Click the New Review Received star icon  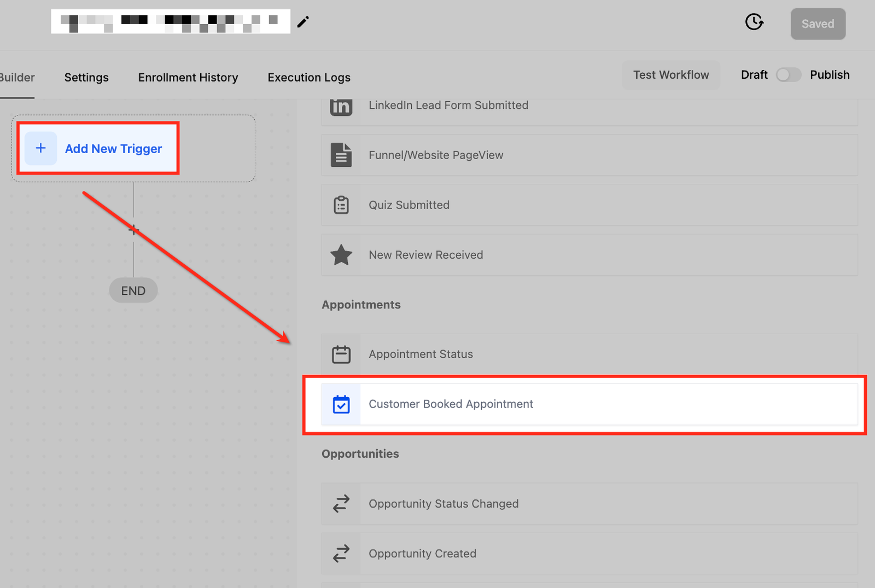[341, 255]
